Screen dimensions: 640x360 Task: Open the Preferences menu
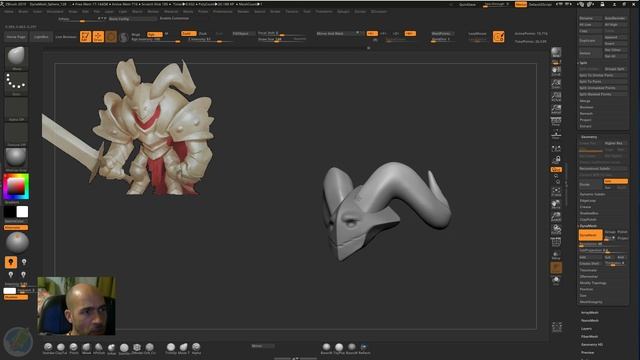tap(222, 12)
